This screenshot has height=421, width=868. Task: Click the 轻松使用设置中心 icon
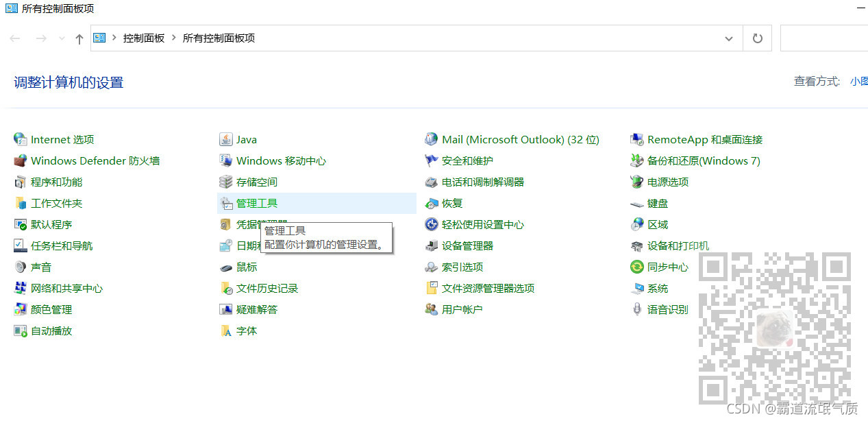coord(431,224)
